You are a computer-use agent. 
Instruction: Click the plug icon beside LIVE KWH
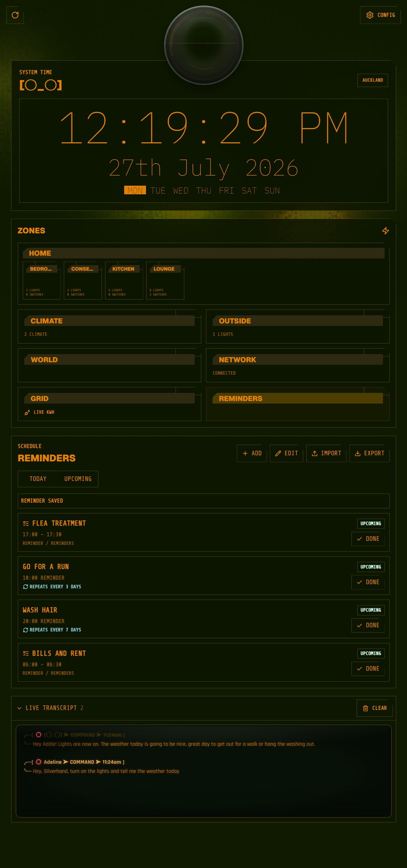click(x=27, y=413)
